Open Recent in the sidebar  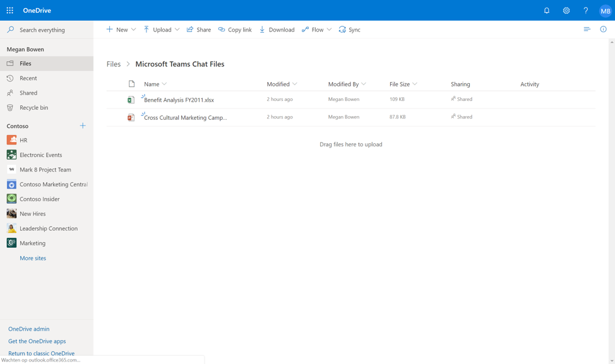coord(47,78)
